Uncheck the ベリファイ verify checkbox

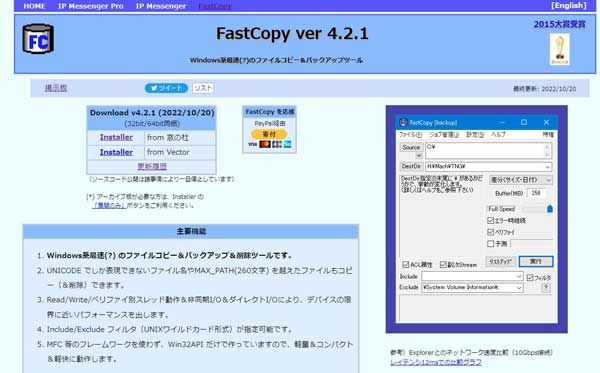click(x=491, y=232)
